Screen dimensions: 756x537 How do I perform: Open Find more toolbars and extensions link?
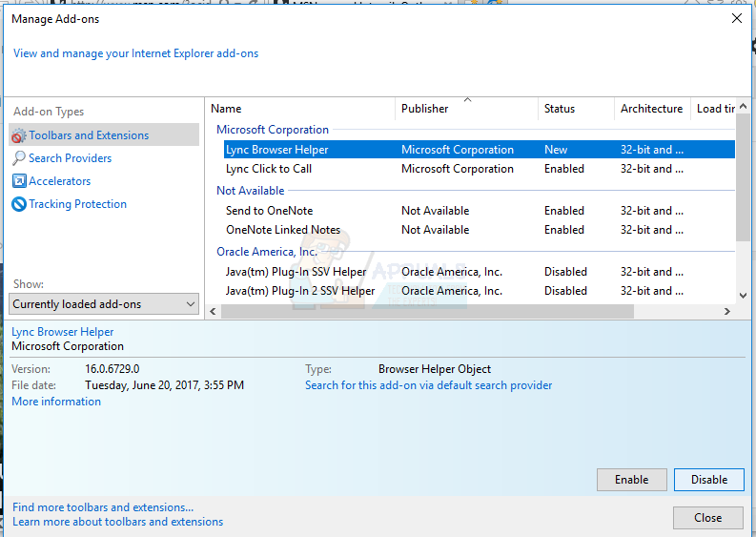pos(103,507)
